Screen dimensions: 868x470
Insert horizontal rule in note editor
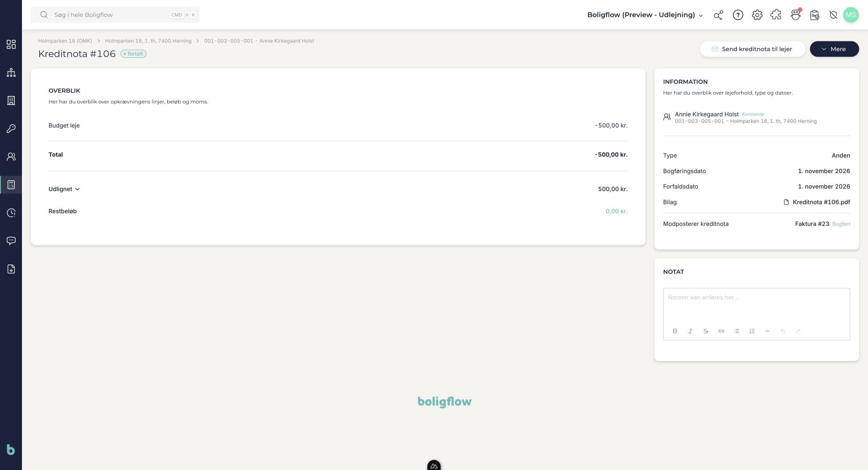click(x=768, y=331)
